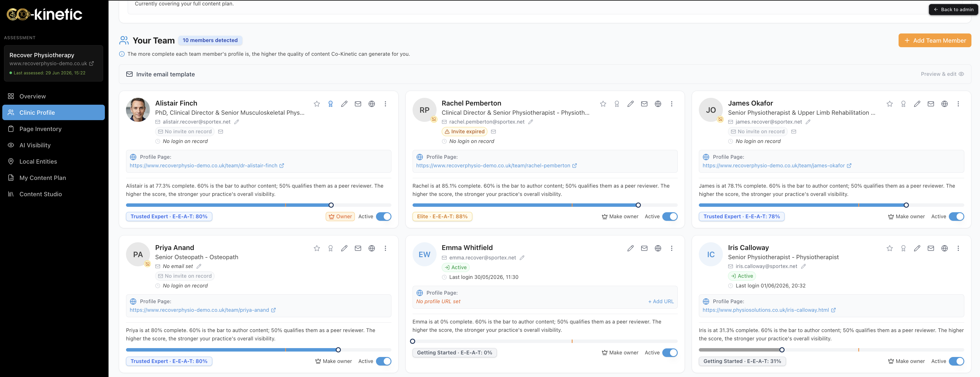Make James Okafor the owner
This screenshot has height=377, width=980.
[906, 217]
